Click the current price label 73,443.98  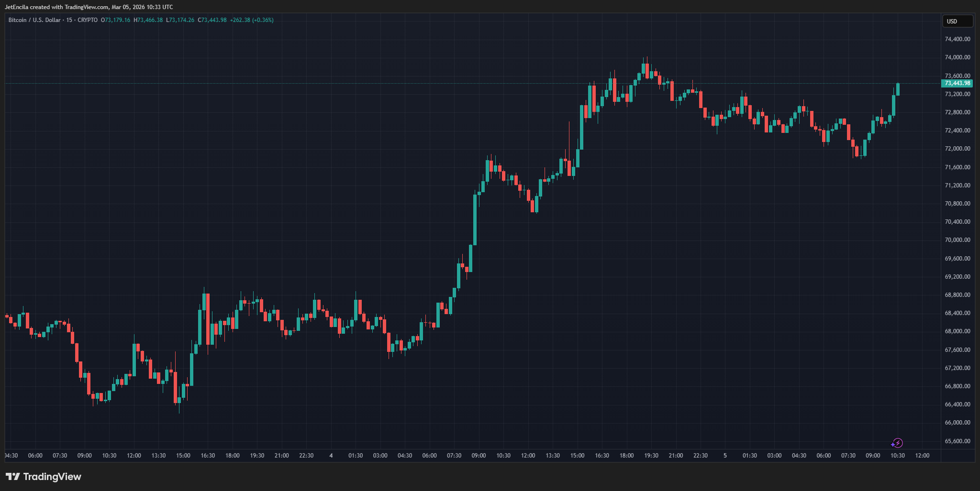coord(957,83)
